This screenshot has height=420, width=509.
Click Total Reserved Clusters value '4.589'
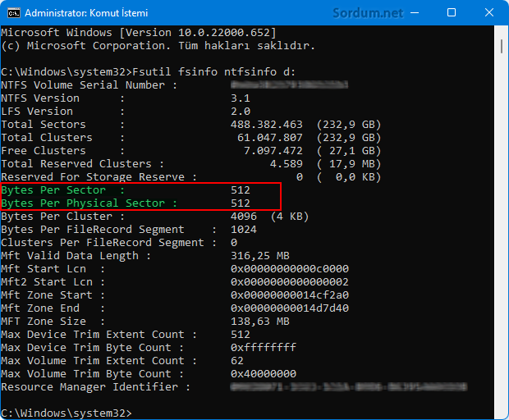click(x=286, y=164)
